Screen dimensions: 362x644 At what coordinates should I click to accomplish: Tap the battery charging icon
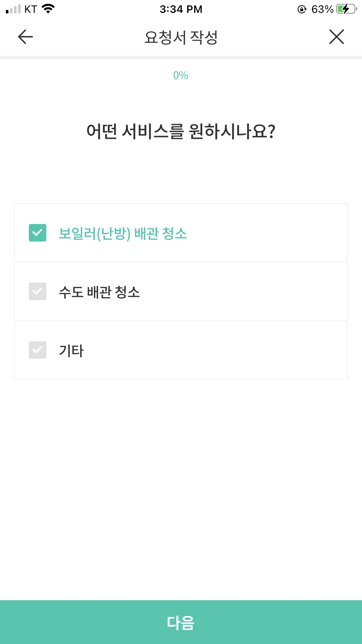[x=346, y=9]
